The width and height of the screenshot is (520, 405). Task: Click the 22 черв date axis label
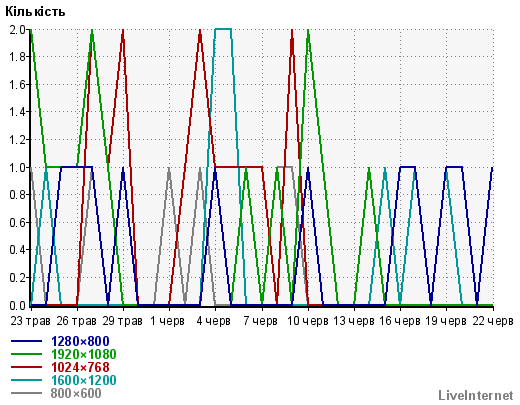tap(493, 321)
